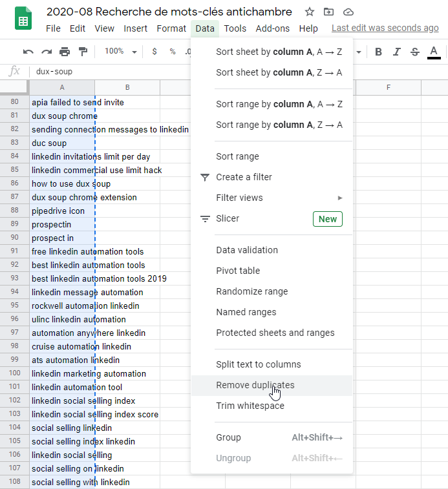Select Create a filter

tap(272, 177)
